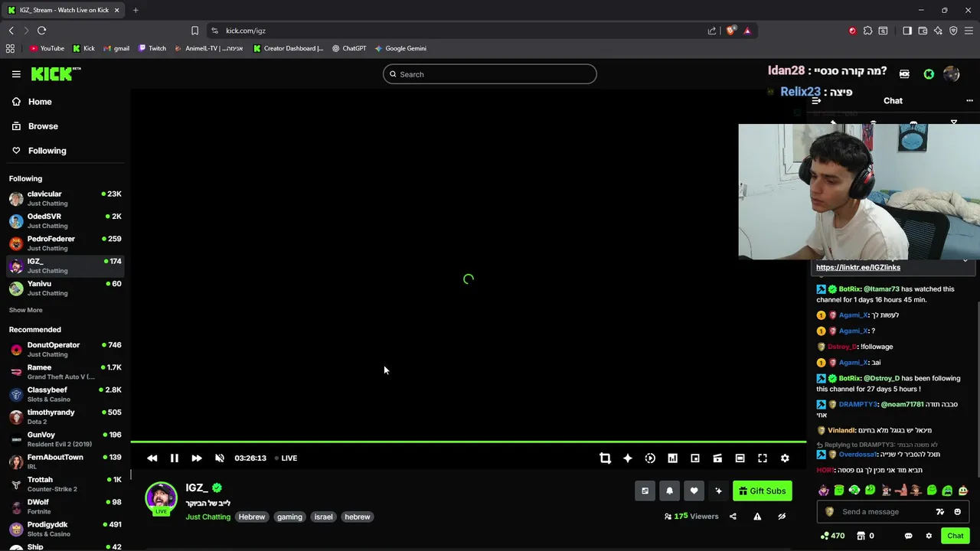Open chat settings gear
The width and height of the screenshot is (980, 551).
pyautogui.click(x=929, y=536)
